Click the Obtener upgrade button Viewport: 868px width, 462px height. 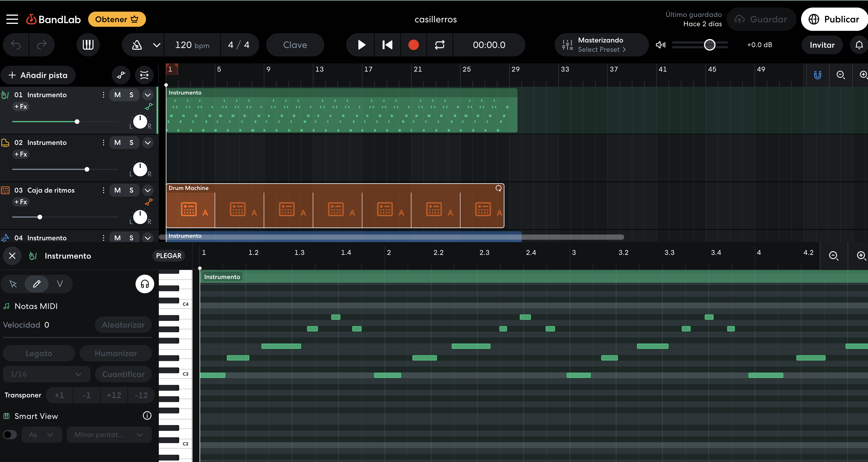117,19
